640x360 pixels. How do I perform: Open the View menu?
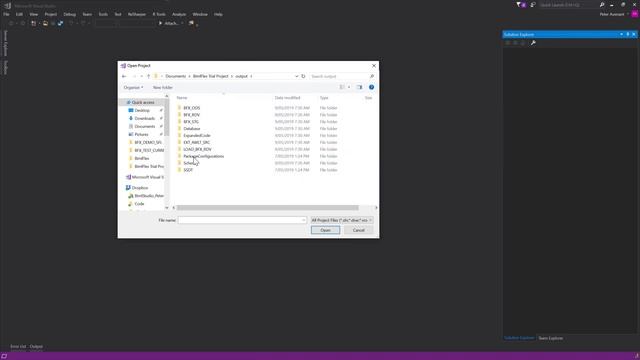(x=33, y=14)
